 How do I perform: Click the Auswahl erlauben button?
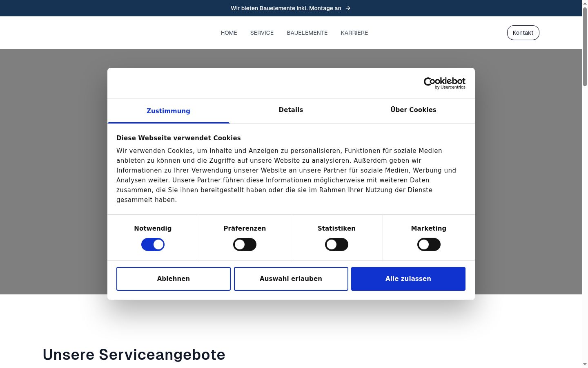click(291, 279)
